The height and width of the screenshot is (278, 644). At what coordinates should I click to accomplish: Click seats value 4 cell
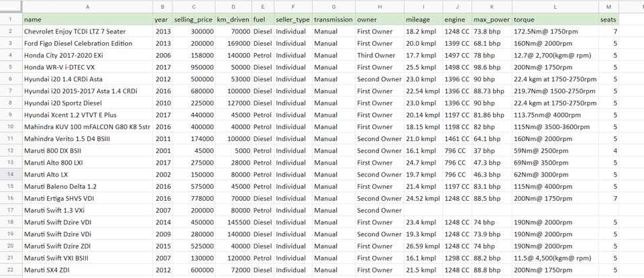tap(608, 150)
